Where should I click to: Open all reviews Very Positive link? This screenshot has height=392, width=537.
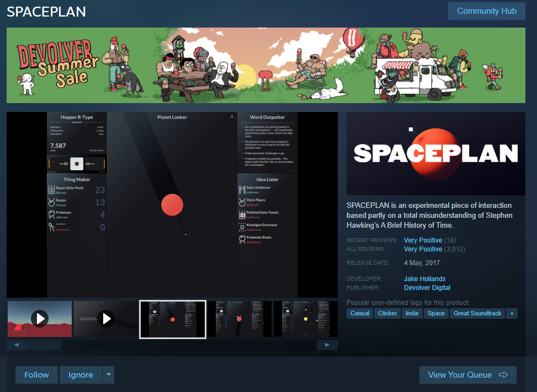click(x=423, y=249)
